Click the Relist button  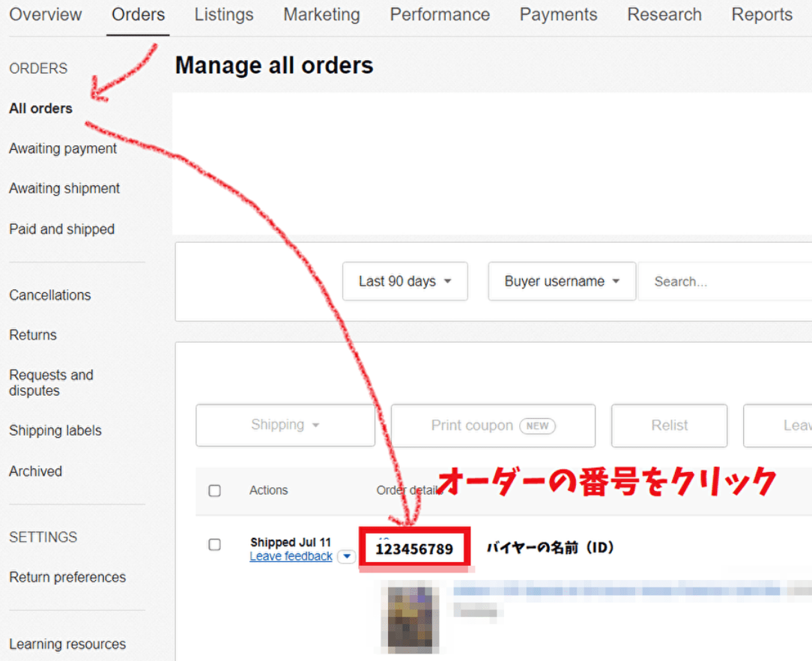pyautogui.click(x=669, y=425)
